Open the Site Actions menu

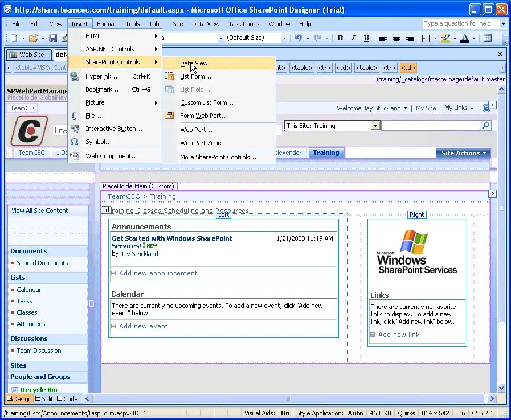463,153
